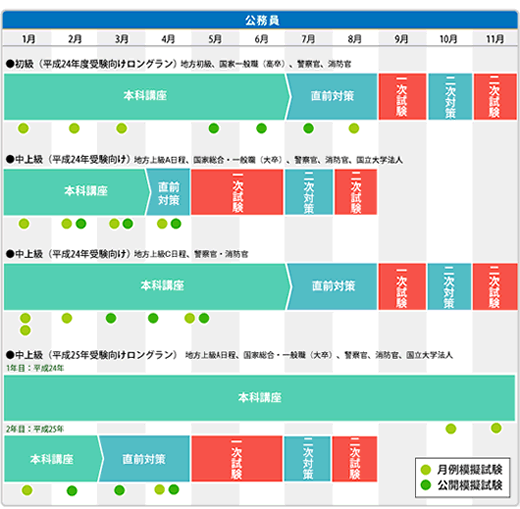Click 二次対策 block in the 2年目 schedule
The image size is (520, 509).
(x=307, y=459)
